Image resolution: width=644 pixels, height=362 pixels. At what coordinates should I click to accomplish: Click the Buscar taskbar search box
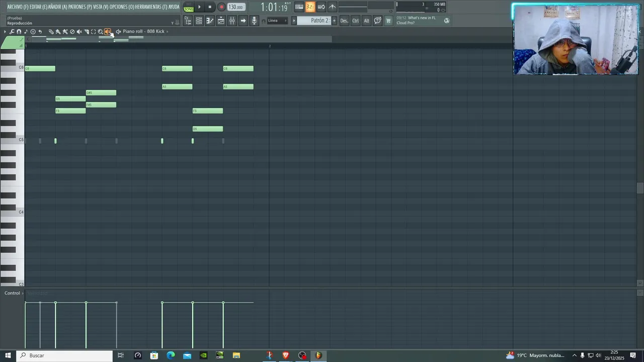click(64, 355)
